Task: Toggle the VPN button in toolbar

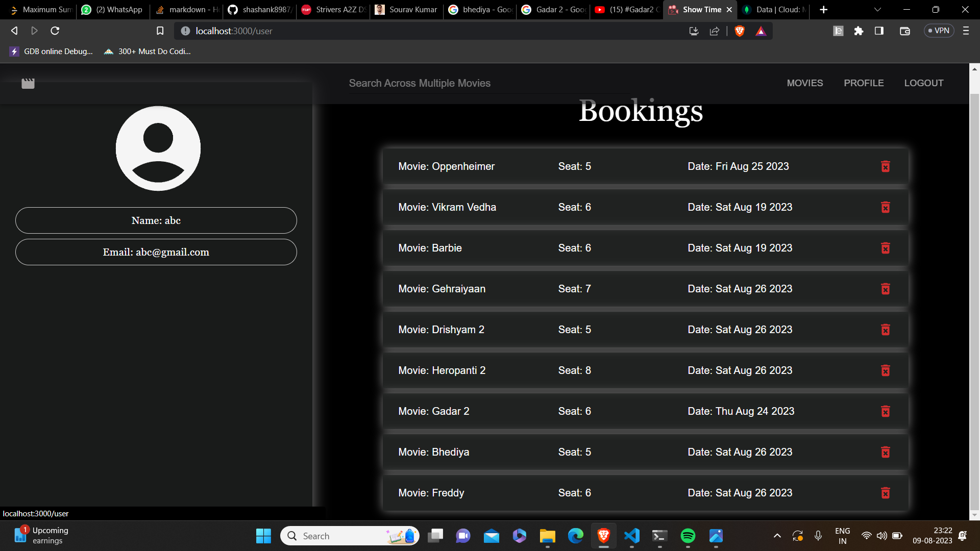Action: tap(939, 31)
